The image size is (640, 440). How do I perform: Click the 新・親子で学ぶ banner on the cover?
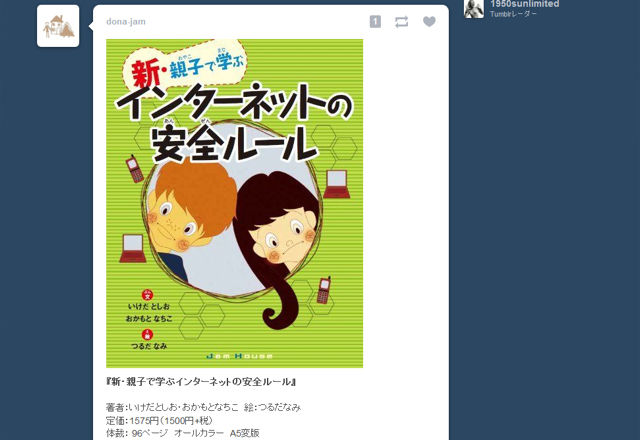[185, 64]
